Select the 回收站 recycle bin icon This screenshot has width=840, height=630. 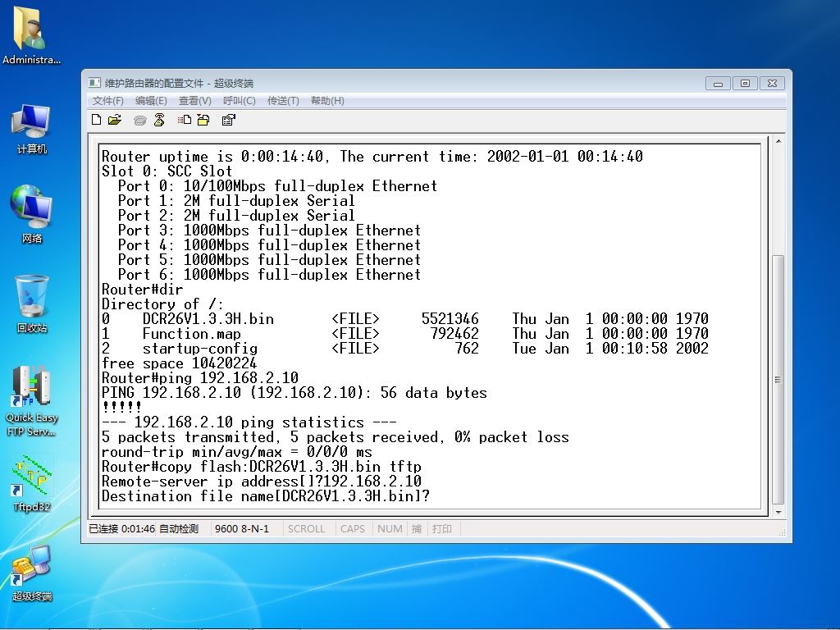[x=31, y=304]
